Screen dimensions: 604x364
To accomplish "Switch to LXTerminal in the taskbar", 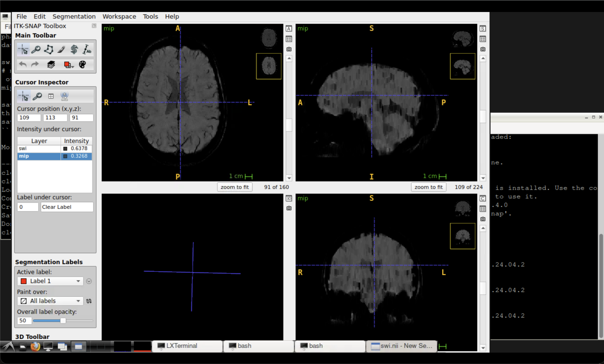I will click(x=187, y=346).
